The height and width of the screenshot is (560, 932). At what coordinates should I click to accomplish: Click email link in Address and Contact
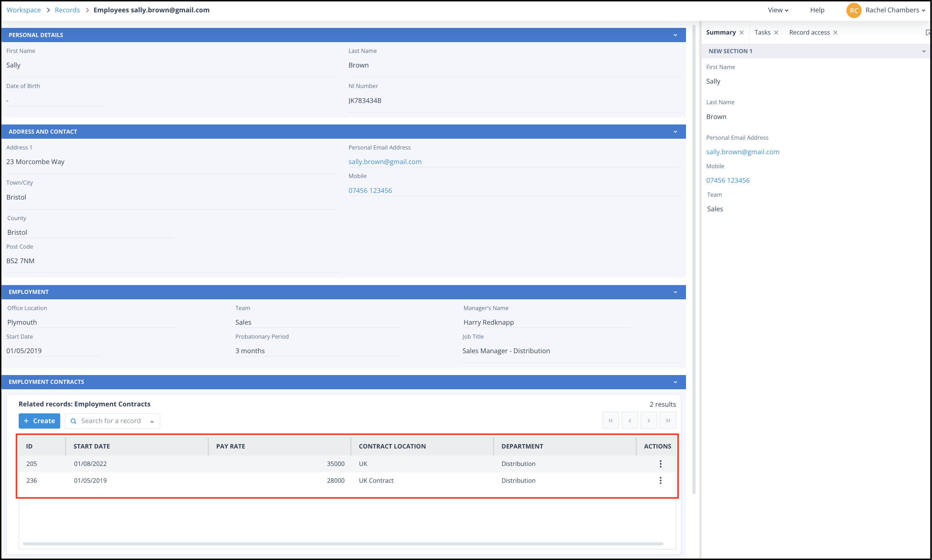click(x=385, y=162)
